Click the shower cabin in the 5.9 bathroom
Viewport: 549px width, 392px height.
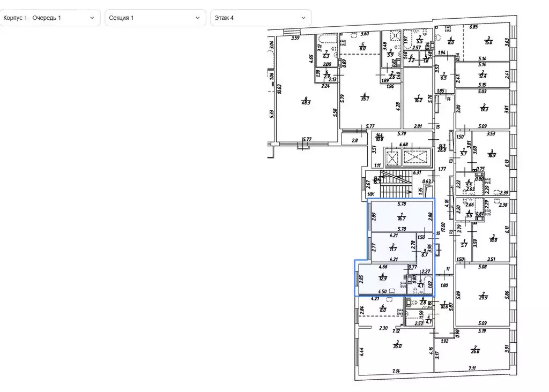tap(396, 36)
